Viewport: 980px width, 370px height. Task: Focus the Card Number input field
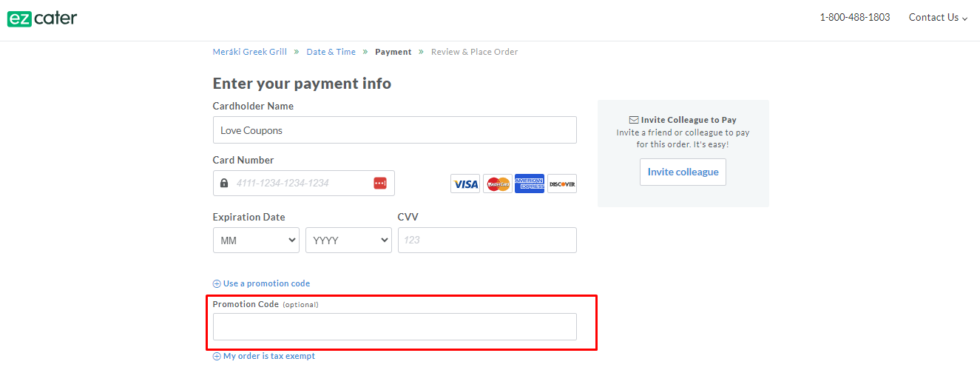point(304,184)
